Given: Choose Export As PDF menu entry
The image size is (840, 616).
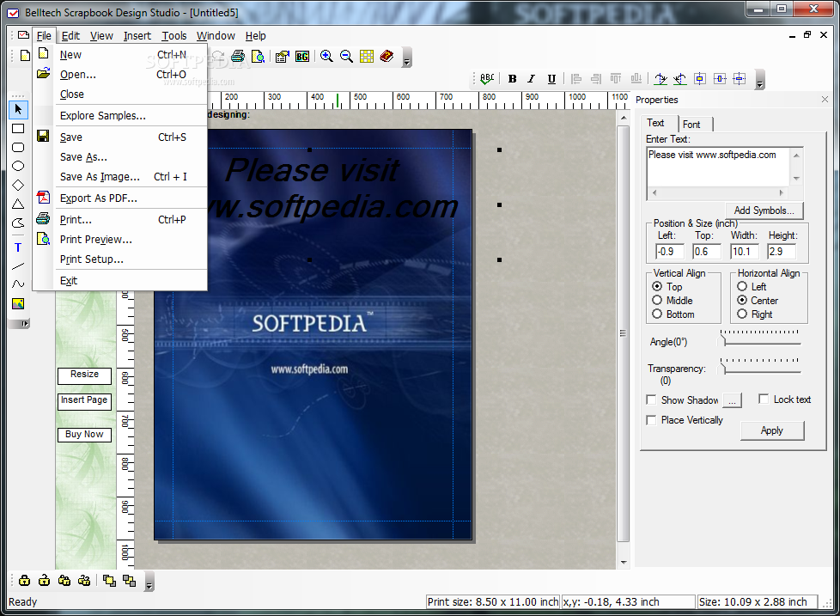Looking at the screenshot, I should (x=120, y=198).
